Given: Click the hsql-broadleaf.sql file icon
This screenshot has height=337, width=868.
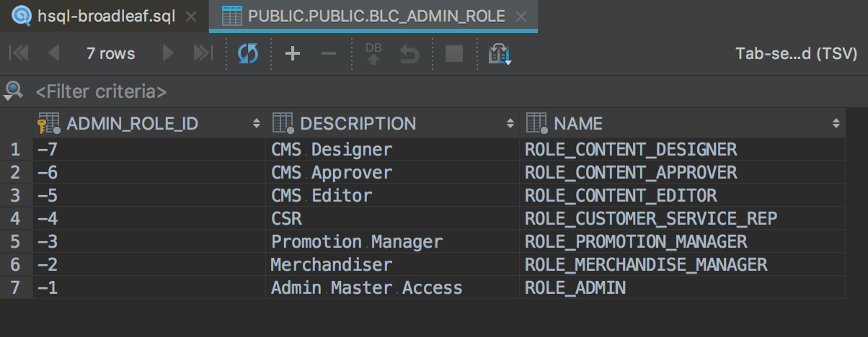Looking at the screenshot, I should 22,16.
